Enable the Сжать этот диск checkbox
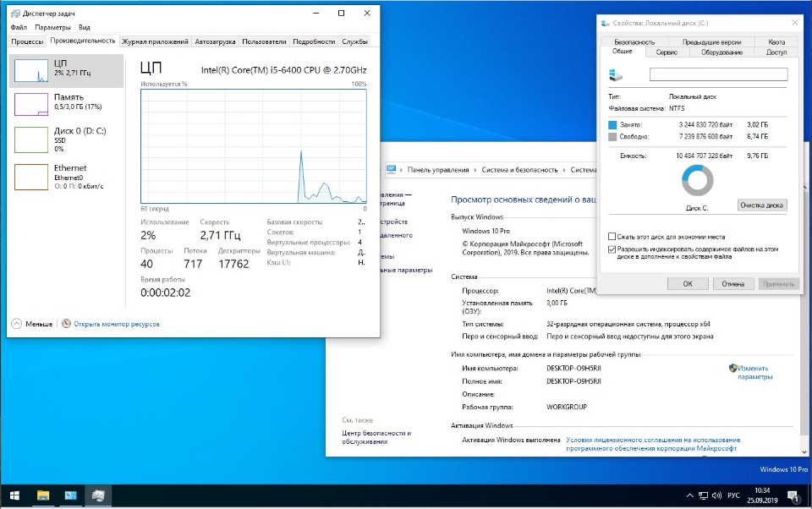This screenshot has width=812, height=509. tap(612, 237)
